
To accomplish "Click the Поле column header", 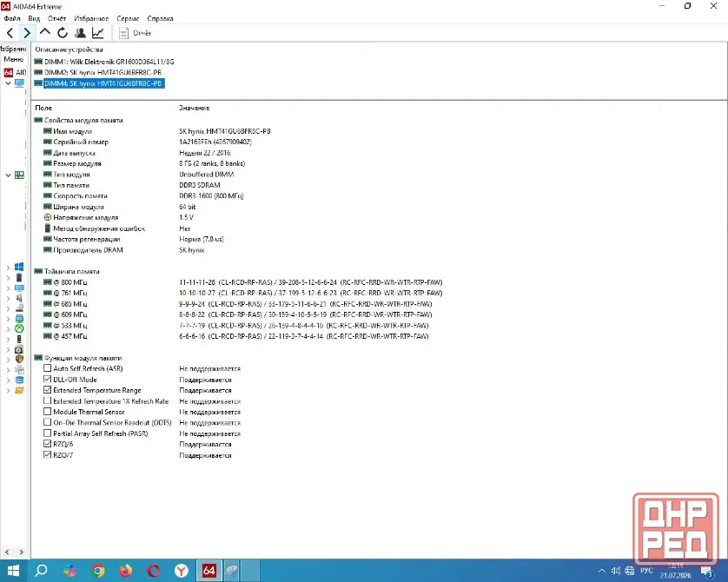I will [x=43, y=108].
